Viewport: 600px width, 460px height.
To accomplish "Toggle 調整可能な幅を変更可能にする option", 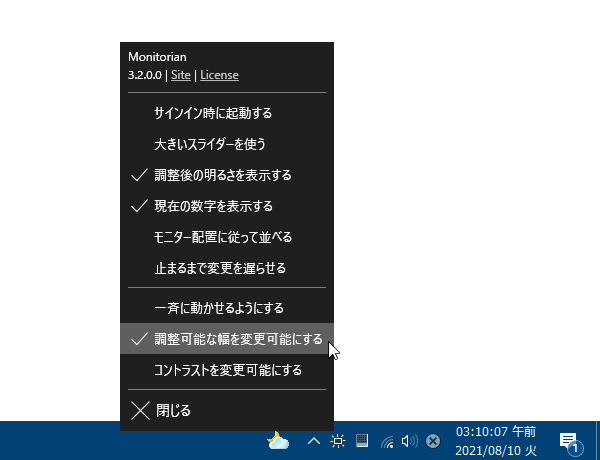I will click(x=227, y=339).
